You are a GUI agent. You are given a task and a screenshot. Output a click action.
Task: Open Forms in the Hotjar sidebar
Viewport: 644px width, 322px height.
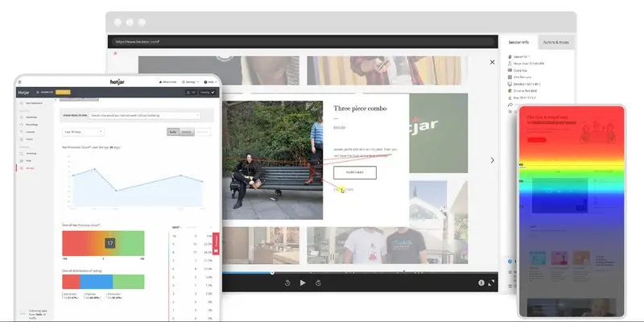[x=27, y=139]
